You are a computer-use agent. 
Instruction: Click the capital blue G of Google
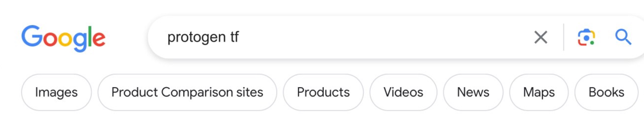tap(32, 36)
